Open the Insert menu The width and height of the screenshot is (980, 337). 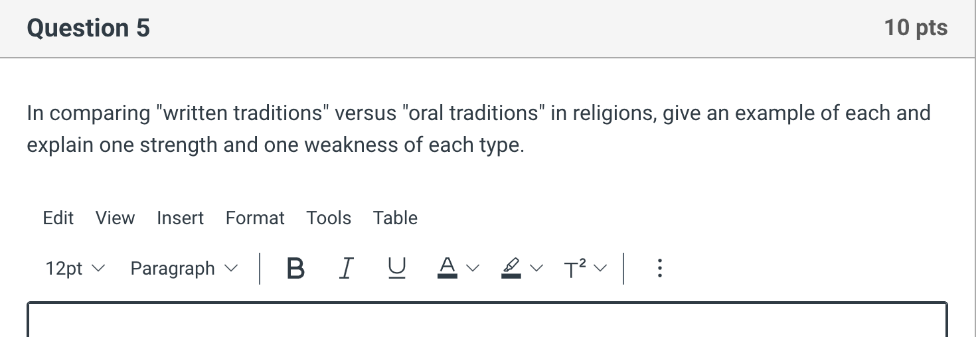(180, 218)
